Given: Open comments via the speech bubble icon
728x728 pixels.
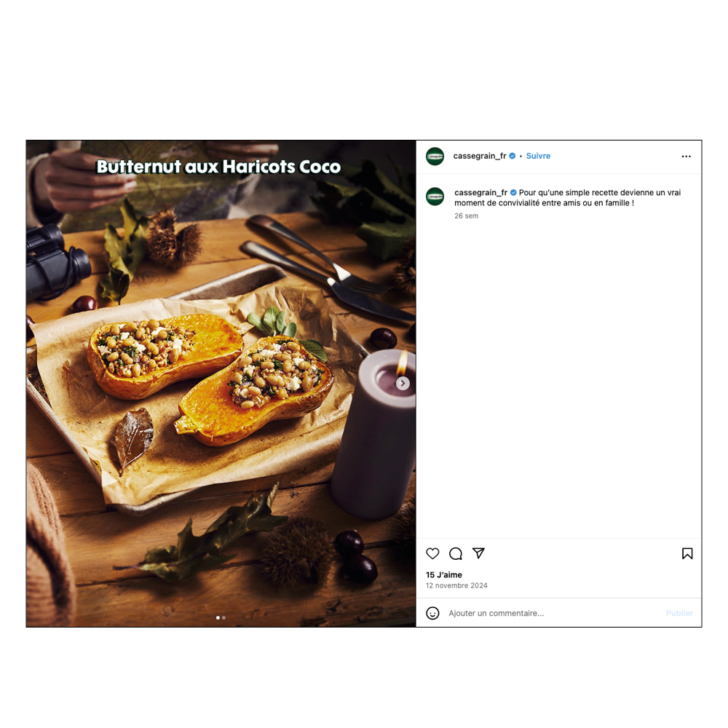Looking at the screenshot, I should (x=456, y=553).
